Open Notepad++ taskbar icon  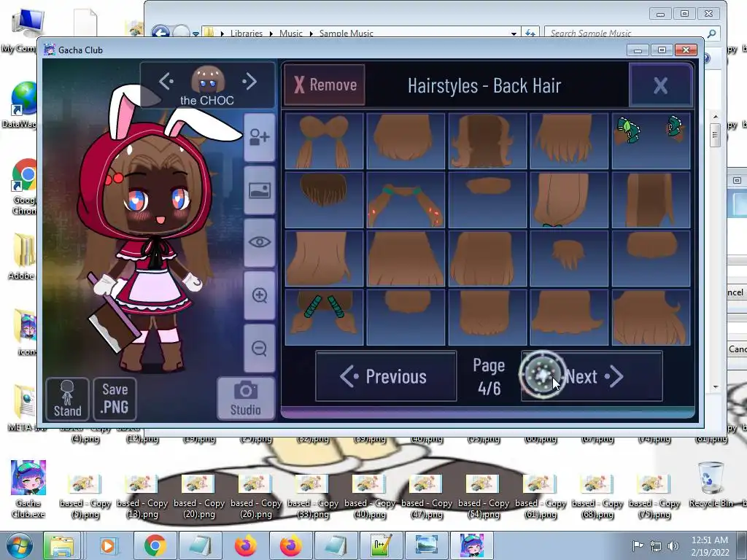pos(381,545)
